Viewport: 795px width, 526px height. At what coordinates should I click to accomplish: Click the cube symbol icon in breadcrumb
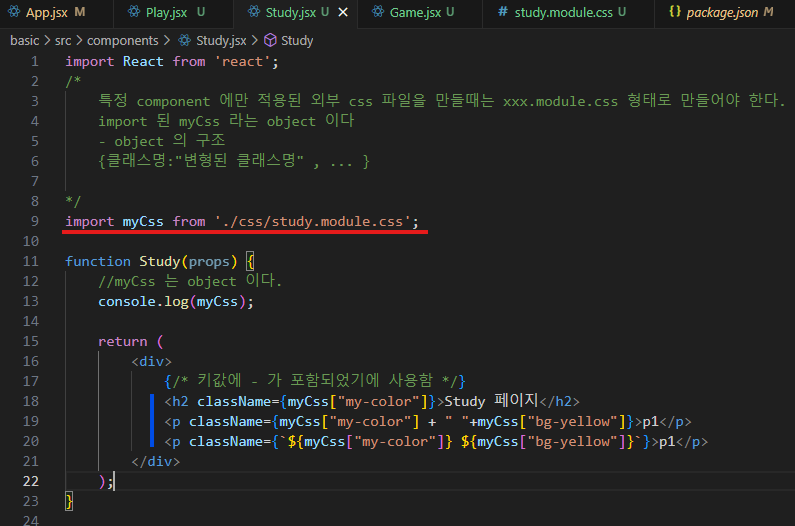pos(270,40)
